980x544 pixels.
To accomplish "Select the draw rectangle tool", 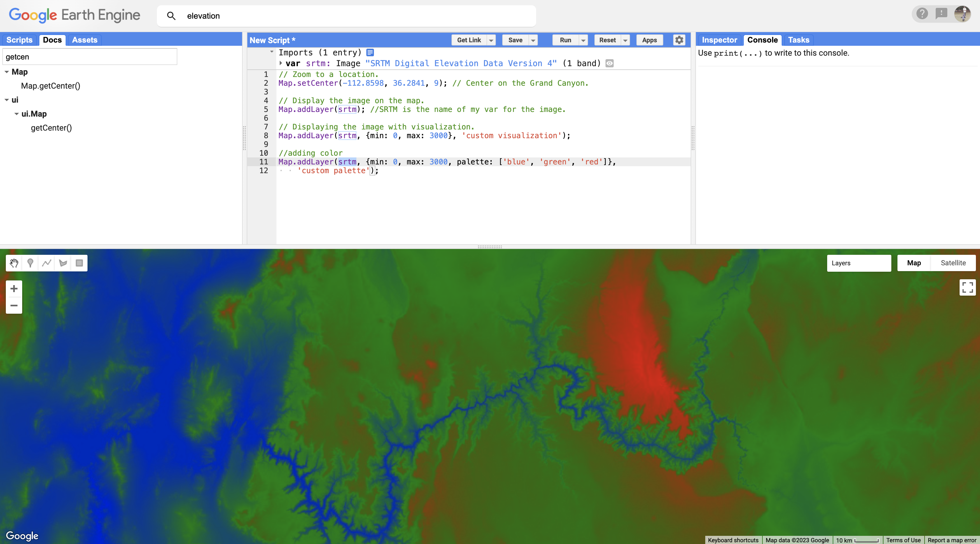I will tap(79, 263).
